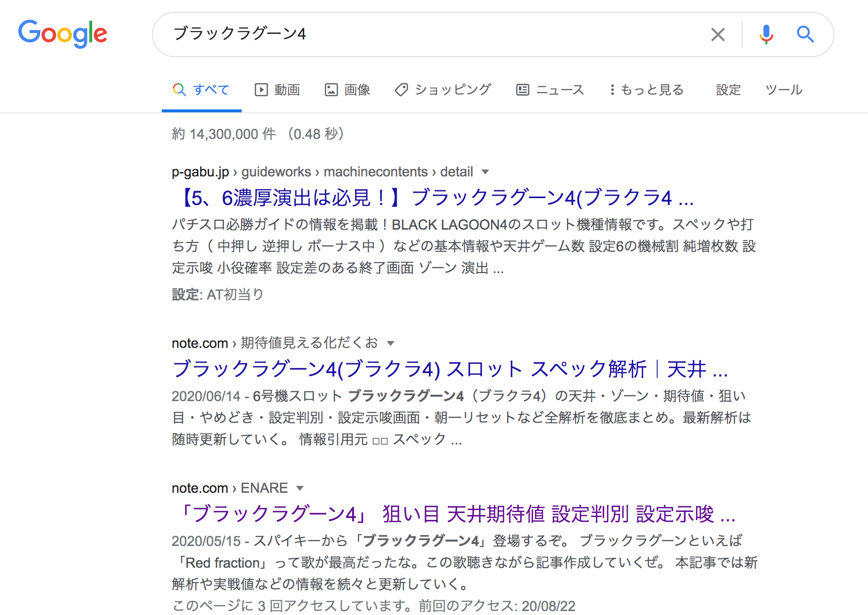Expand the arrow beside the ENARE breadcrumb
Viewport: 868px width, 615px height.
300,488
